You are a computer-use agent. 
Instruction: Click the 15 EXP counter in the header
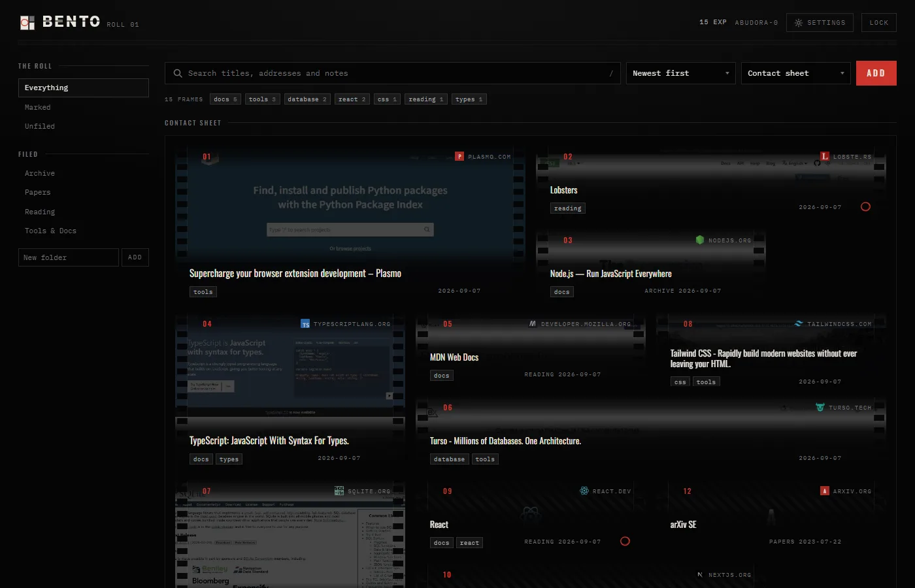point(713,22)
